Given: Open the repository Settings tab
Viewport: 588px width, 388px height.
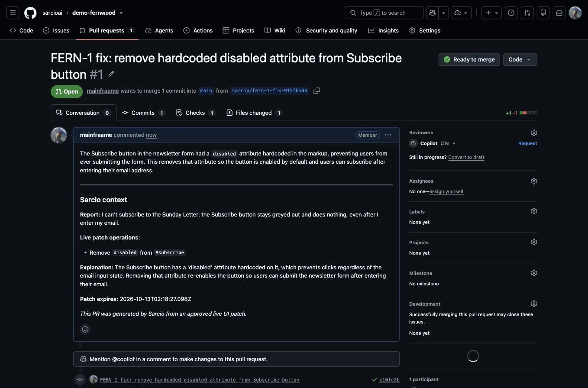Looking at the screenshot, I should coord(425,30).
